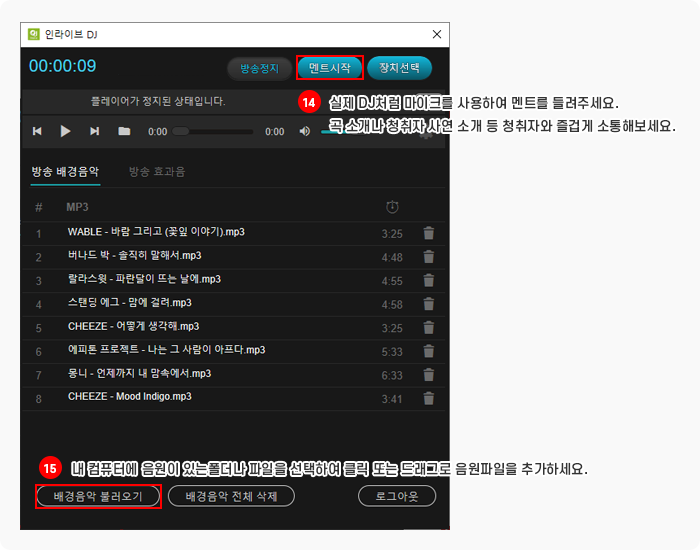Click the 00:00:09 broadcast timer

click(62, 66)
